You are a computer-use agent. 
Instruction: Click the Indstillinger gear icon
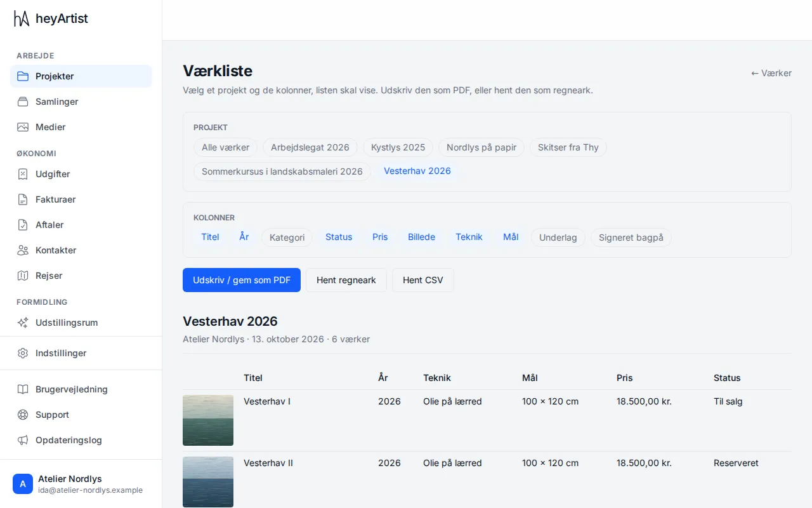coord(23,353)
